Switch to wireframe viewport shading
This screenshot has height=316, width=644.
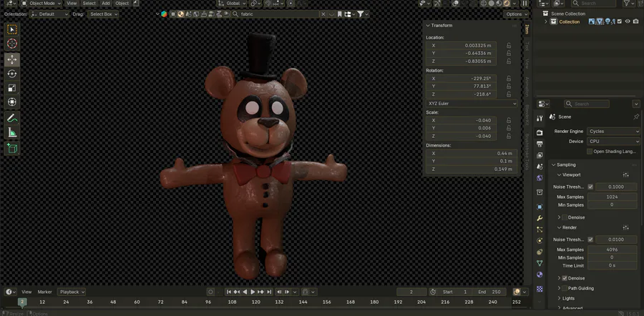[x=484, y=4]
